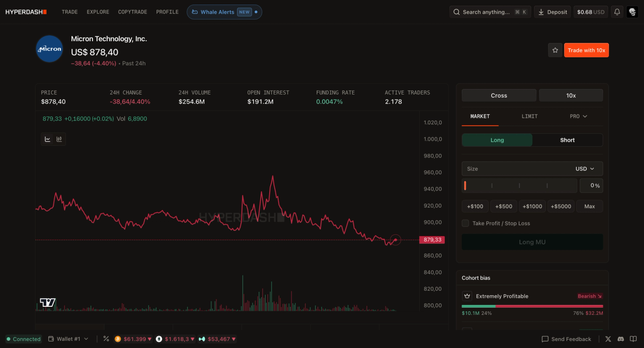This screenshot has width=644, height=348.
Task: Open the TRADE nav menu
Action: 69,12
